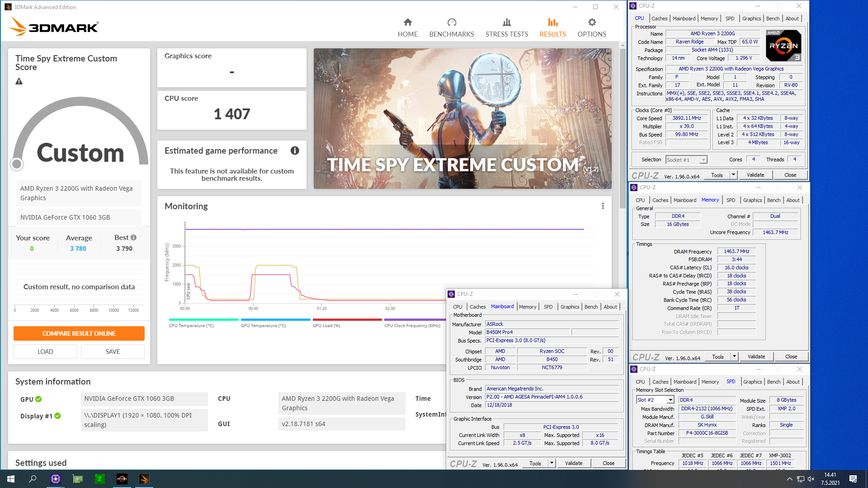Go to the RESULTS section
Viewport: 868px width, 488px height.
point(552,28)
